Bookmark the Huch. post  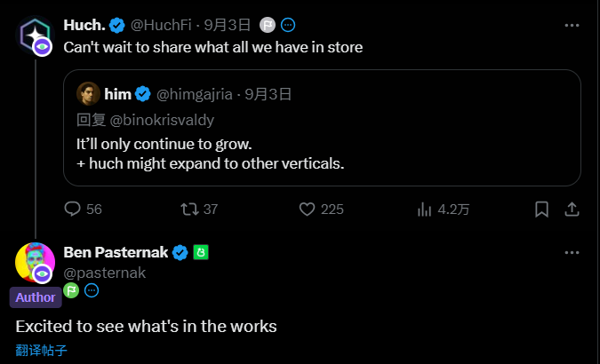coord(541,210)
